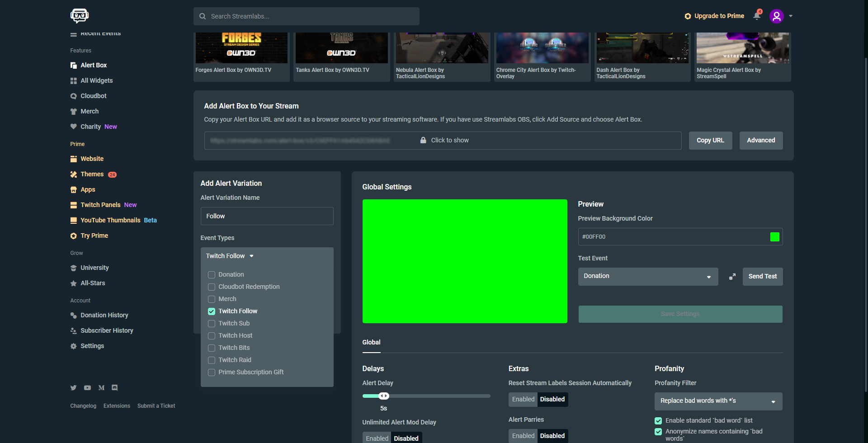
Task: Open Twitch Panels in sidebar
Action: click(100, 205)
